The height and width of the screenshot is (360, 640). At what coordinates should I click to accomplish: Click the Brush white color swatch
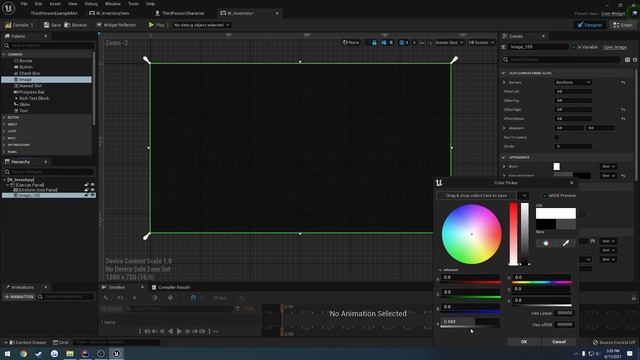557,167
